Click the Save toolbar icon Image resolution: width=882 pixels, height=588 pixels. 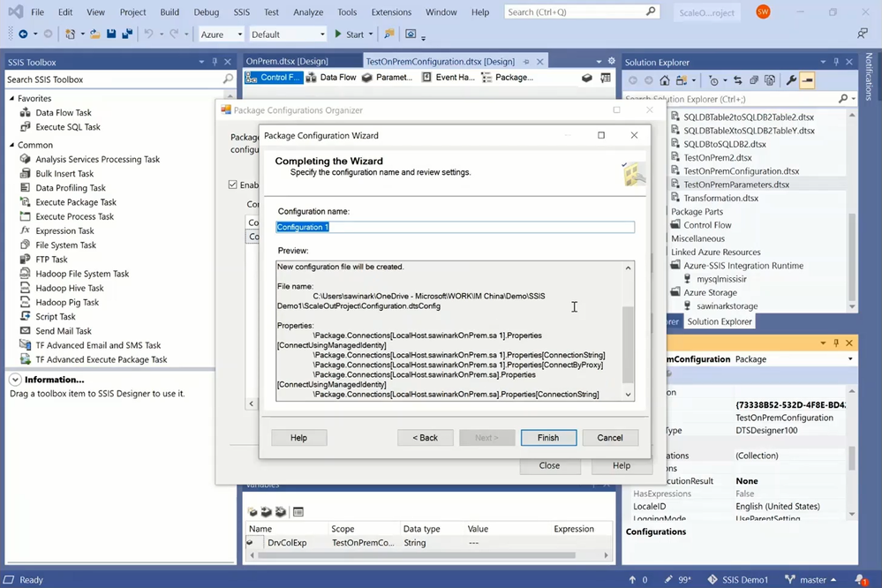[x=111, y=34]
